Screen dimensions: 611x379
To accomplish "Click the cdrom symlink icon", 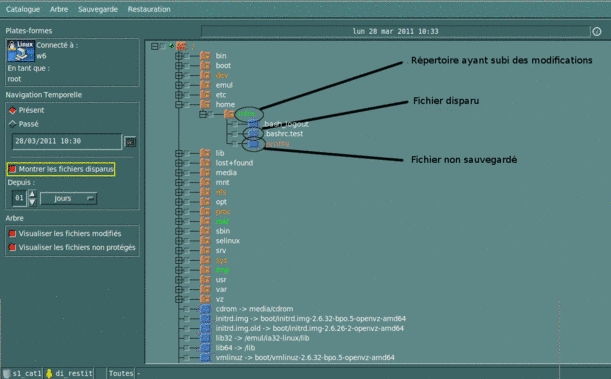I will point(205,309).
